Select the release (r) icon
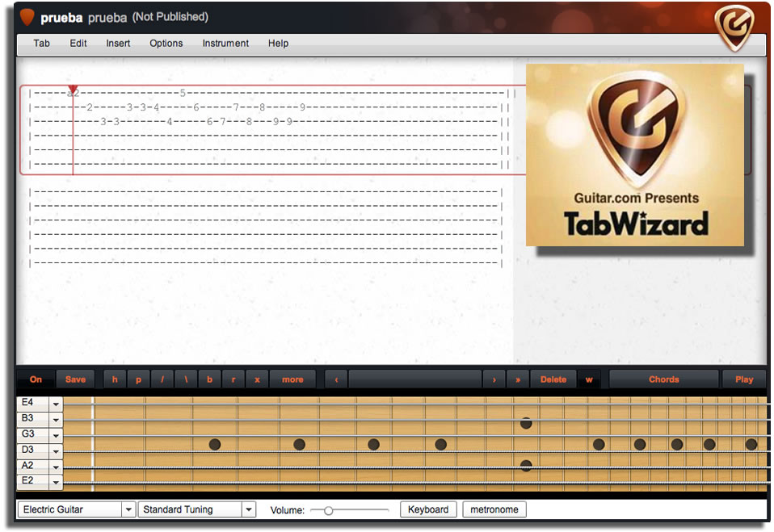Screen dimensions: 774x532 (x=233, y=379)
